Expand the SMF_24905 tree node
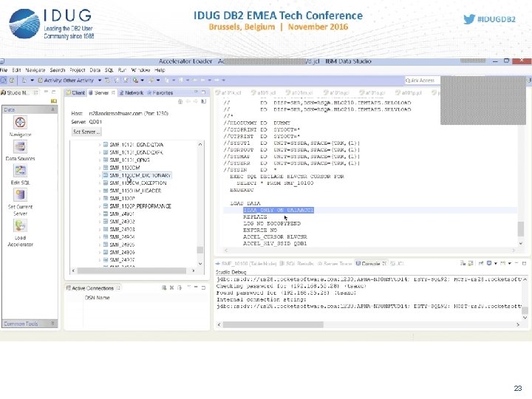Image resolution: width=532 pixels, height=399 pixels. coord(100,245)
